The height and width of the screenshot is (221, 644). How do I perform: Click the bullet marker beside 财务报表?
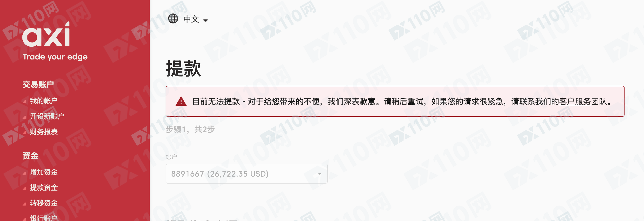tap(24, 132)
